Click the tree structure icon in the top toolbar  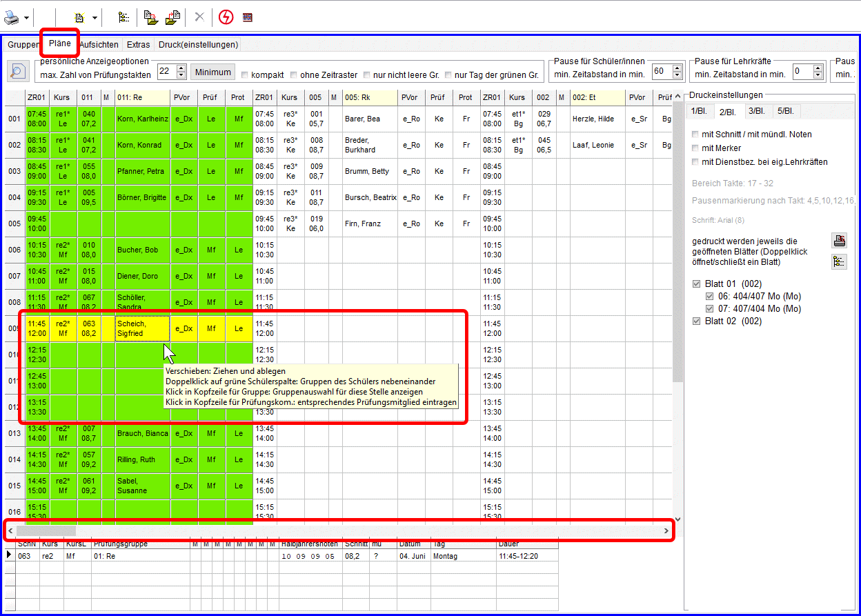pyautogui.click(x=123, y=17)
